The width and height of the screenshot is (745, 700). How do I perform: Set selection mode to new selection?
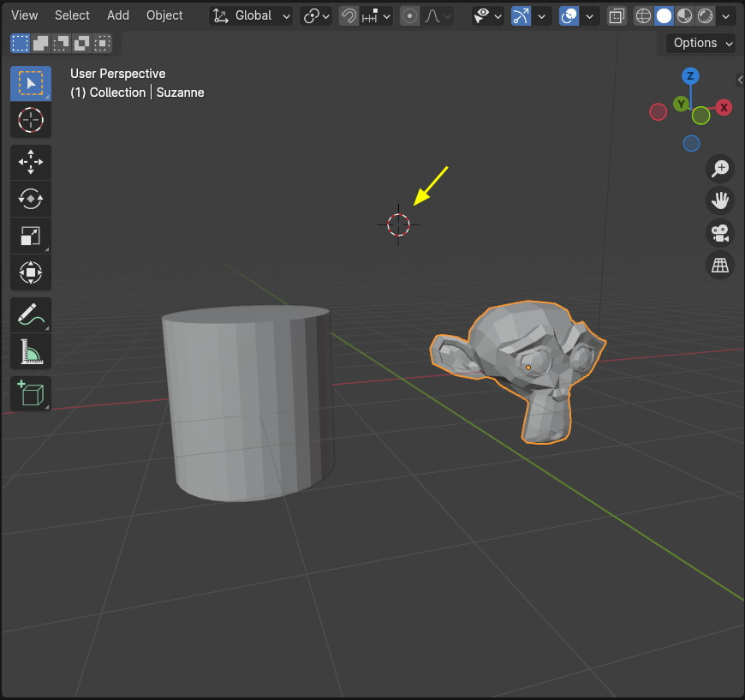click(x=20, y=44)
